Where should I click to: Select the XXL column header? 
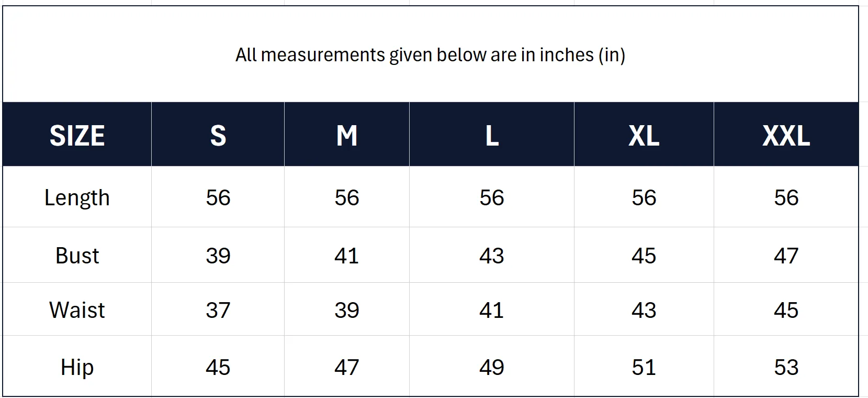[x=786, y=136]
